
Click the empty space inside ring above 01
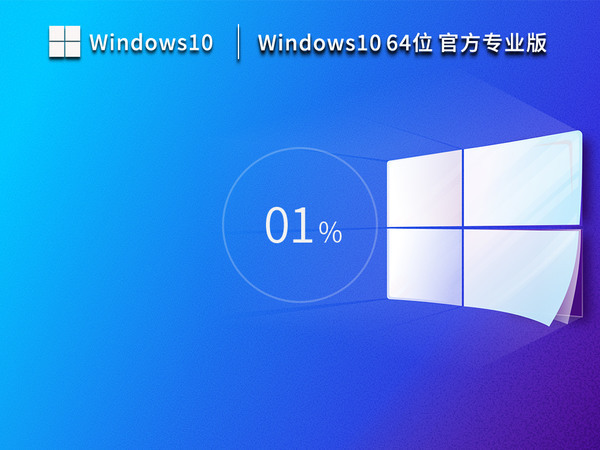[300, 180]
